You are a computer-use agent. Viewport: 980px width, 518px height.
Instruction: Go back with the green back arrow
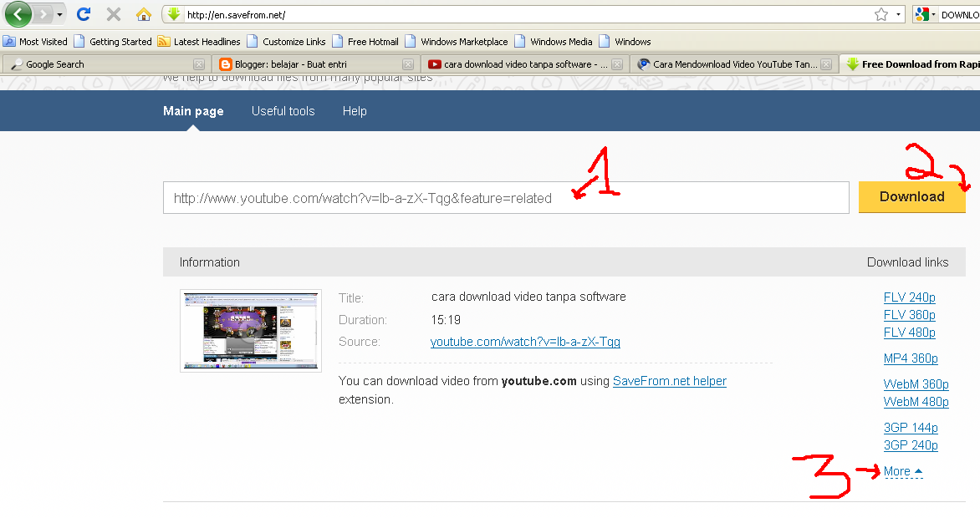[18, 13]
